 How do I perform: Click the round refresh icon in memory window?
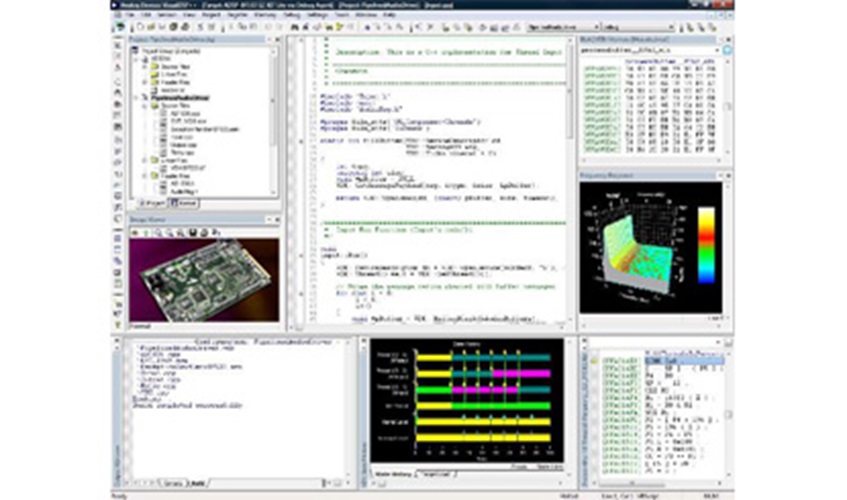click(726, 48)
